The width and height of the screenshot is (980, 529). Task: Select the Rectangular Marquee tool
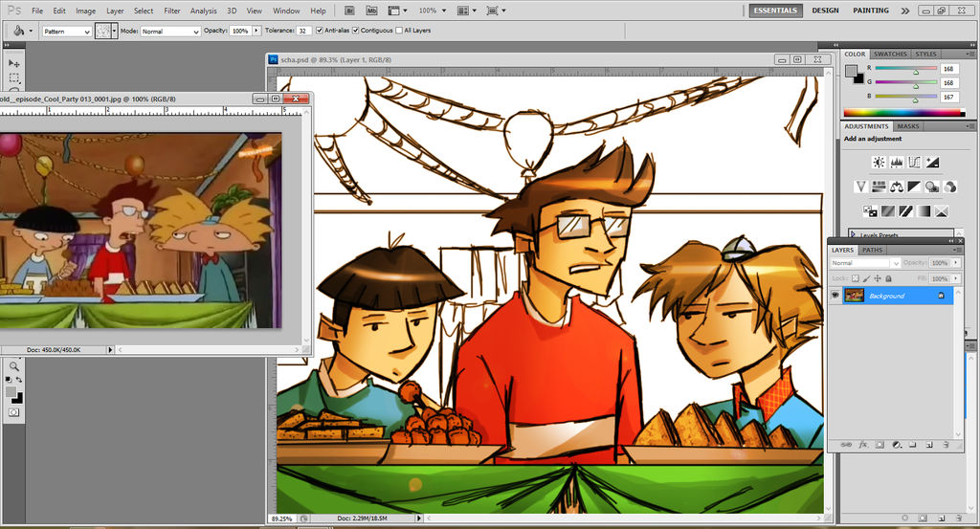pos(13,78)
